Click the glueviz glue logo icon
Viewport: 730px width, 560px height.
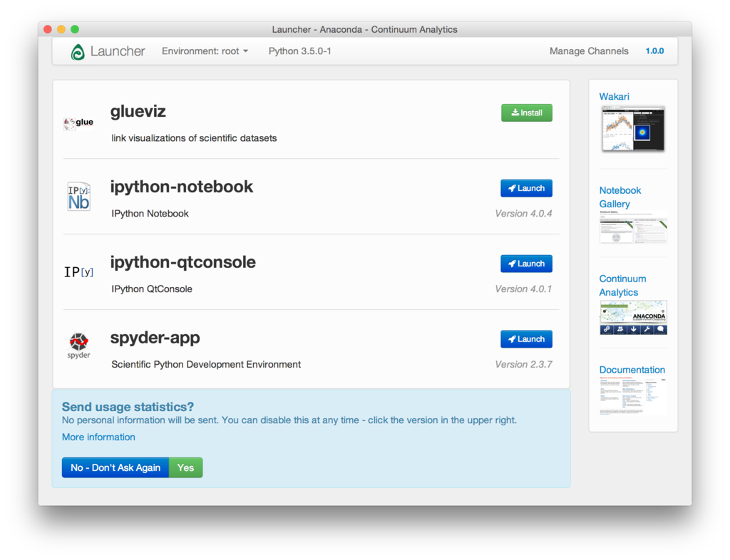coord(78,123)
